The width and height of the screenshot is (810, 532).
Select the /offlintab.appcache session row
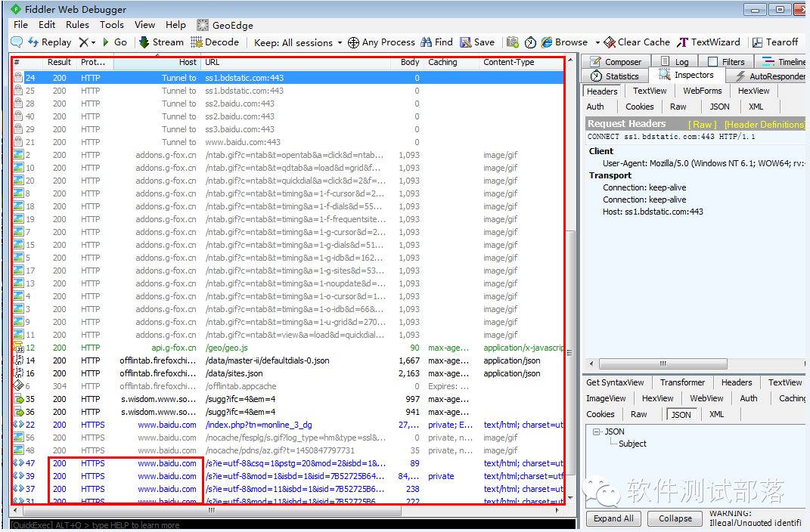287,386
